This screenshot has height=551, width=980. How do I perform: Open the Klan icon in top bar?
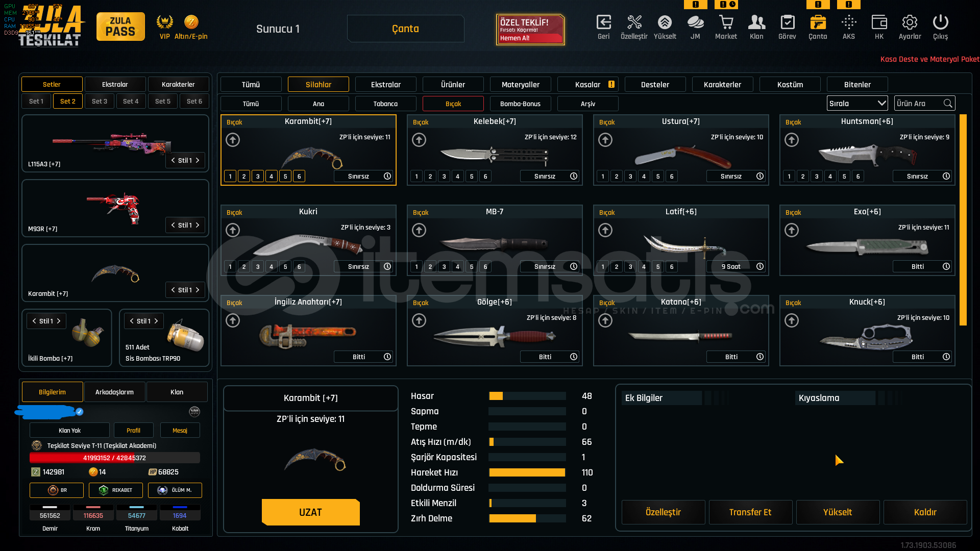[756, 22]
